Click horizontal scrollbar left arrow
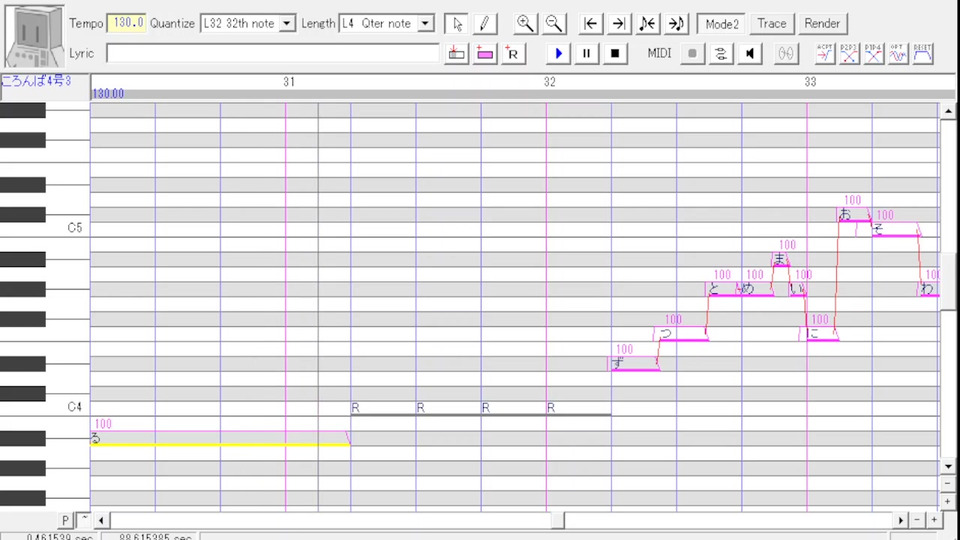The width and height of the screenshot is (960, 540). pos(101,520)
